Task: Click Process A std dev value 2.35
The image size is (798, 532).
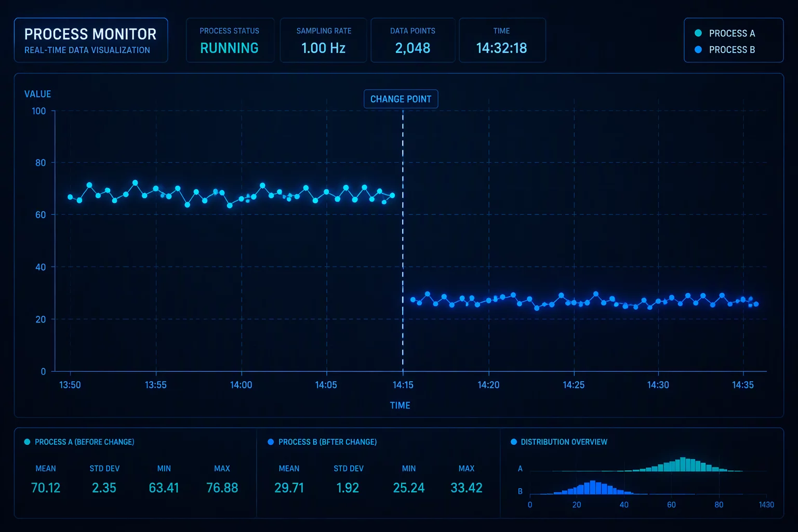Action: (x=104, y=488)
